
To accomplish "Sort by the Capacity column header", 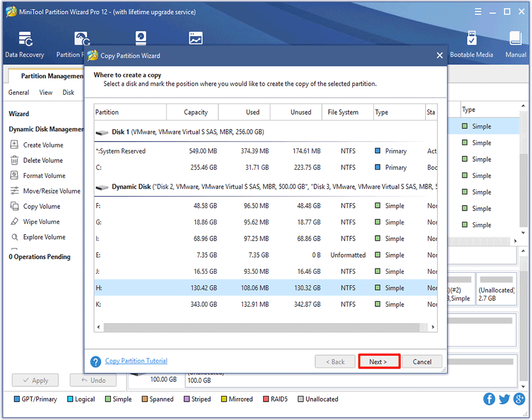I will coord(195,112).
